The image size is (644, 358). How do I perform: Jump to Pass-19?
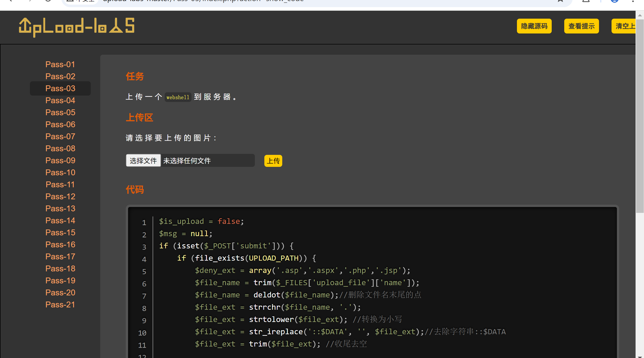(60, 281)
